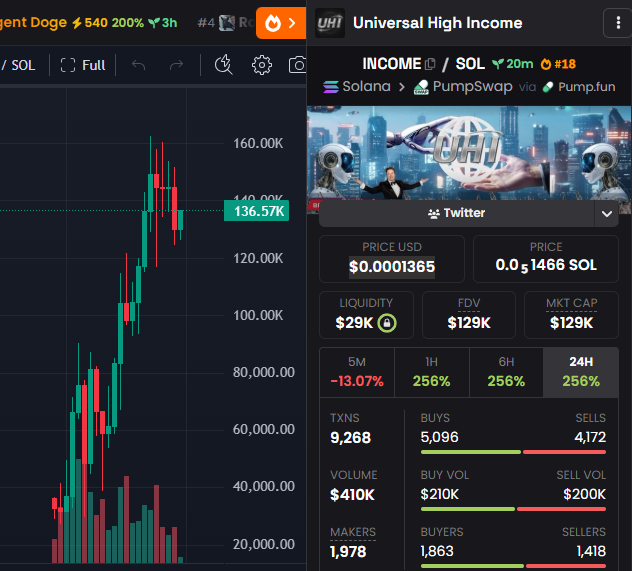The image size is (632, 571).
Task: Click the LIQUIDITY value $29K
Action: point(354,323)
